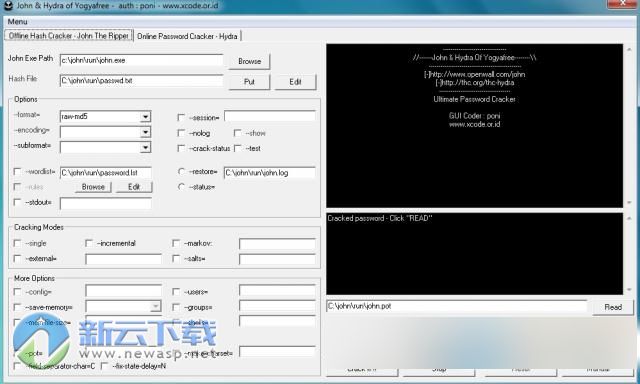Toggle the --show checkbox

[x=238, y=133]
